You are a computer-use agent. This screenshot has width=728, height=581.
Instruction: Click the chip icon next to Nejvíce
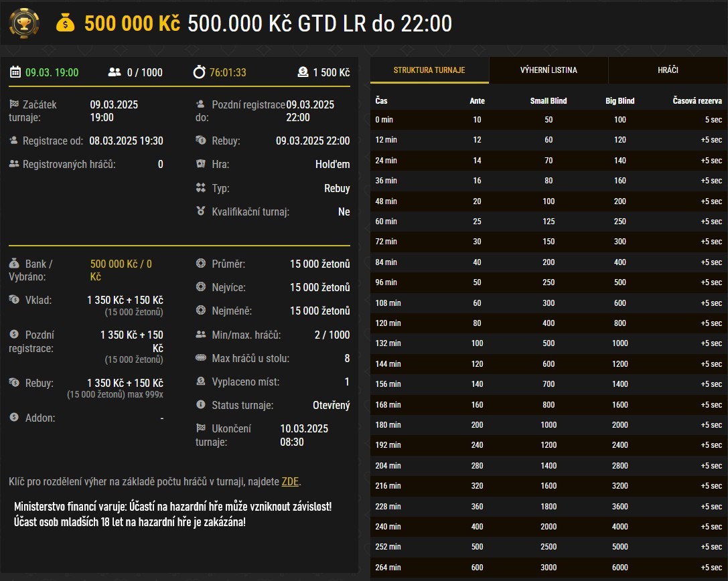point(200,286)
